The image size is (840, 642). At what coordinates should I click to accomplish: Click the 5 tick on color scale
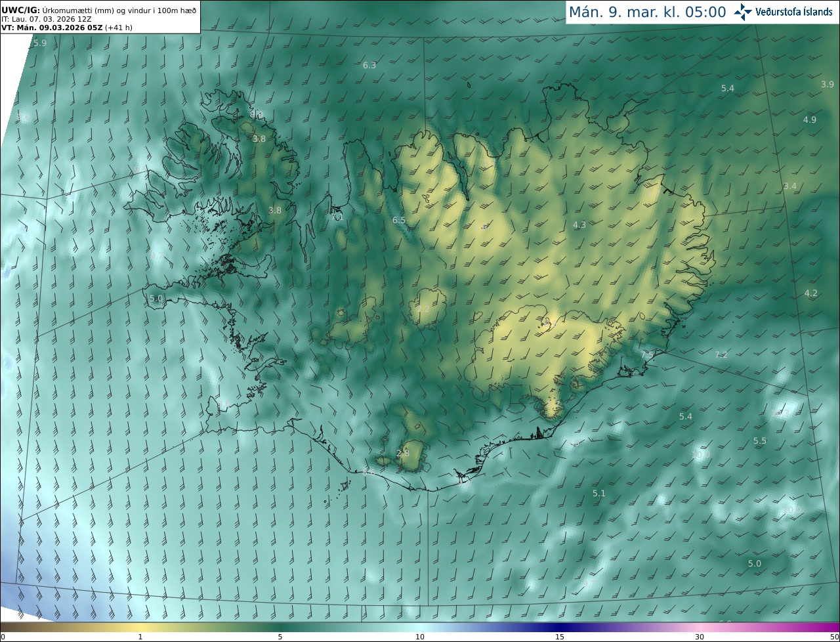point(280,637)
